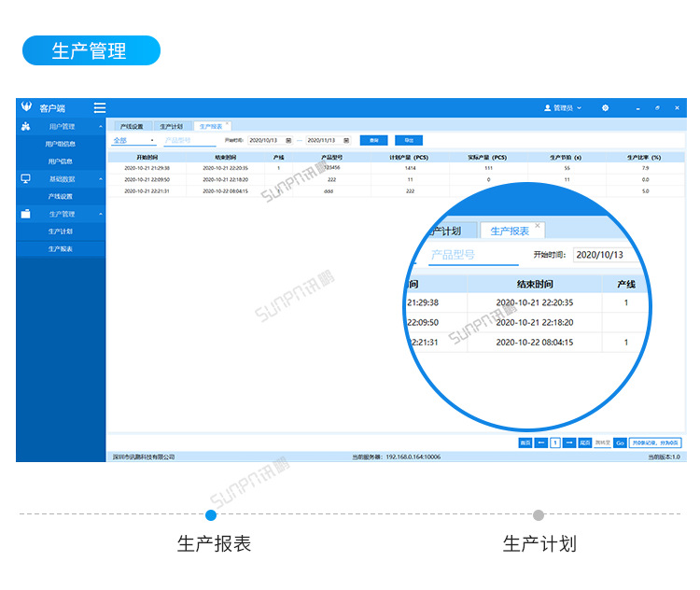Collapse the 基础数据 sidebar group
This screenshot has width=700, height=590.
[x=101, y=178]
